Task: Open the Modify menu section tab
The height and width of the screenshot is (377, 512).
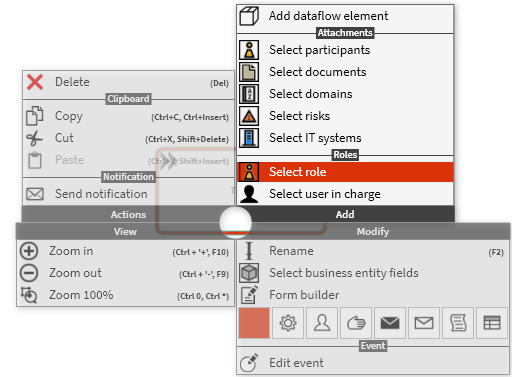Action: tap(373, 232)
